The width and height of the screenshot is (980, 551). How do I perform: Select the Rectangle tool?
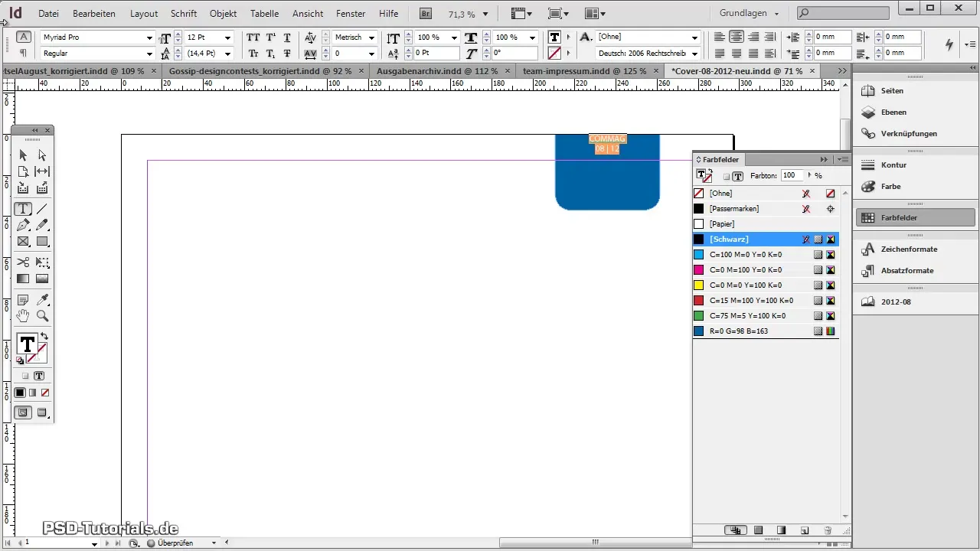click(x=42, y=241)
